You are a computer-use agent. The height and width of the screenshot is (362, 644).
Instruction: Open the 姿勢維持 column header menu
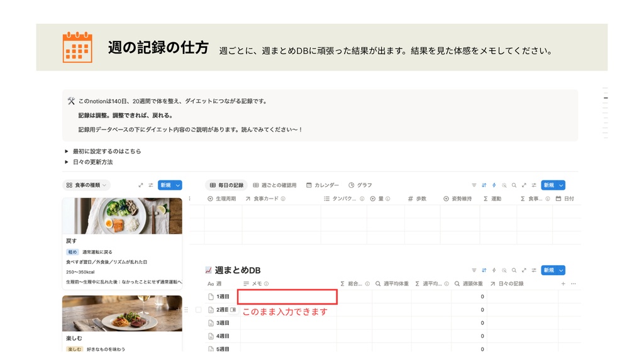pyautogui.click(x=458, y=199)
